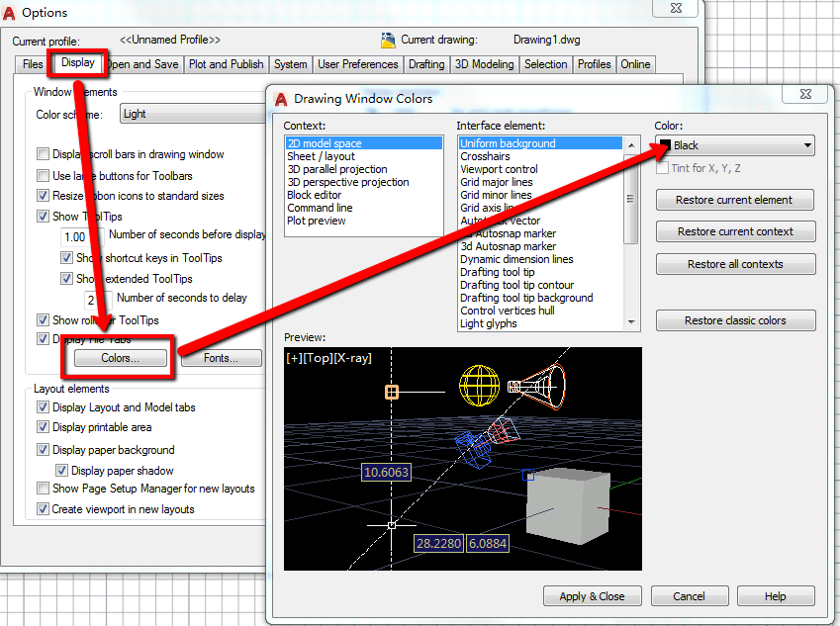Click the AutoCAD logo on Drawing Window Colors title bar

pos(281,94)
